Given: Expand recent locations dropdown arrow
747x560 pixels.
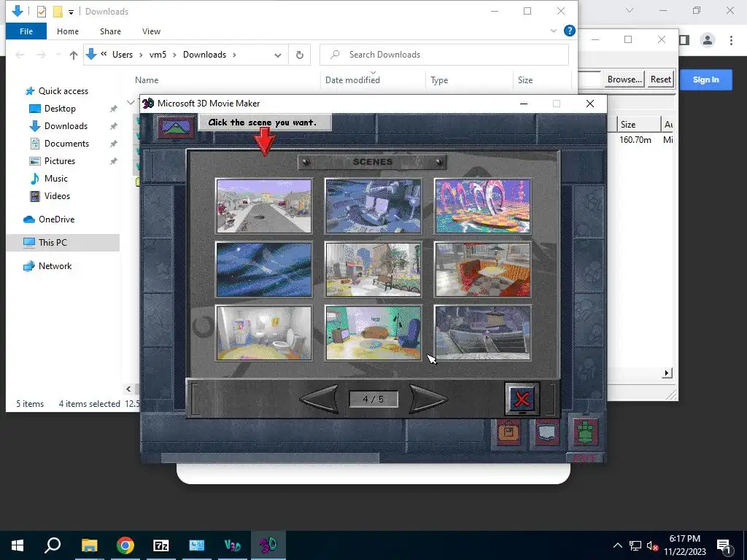Looking at the screenshot, I should pos(58,55).
